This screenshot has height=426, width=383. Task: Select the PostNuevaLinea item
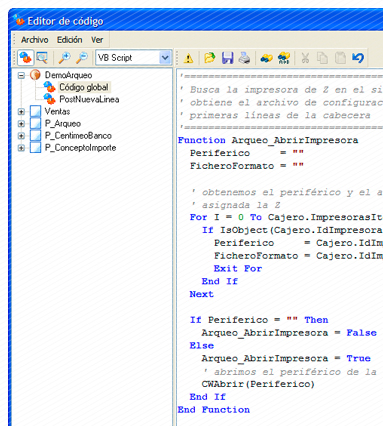pyautogui.click(x=89, y=99)
